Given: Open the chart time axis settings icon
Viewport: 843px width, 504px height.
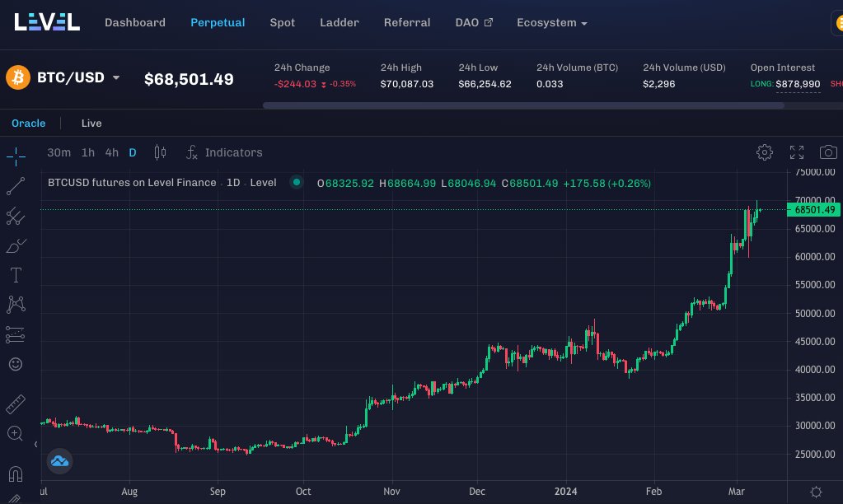Looking at the screenshot, I should click(x=816, y=491).
